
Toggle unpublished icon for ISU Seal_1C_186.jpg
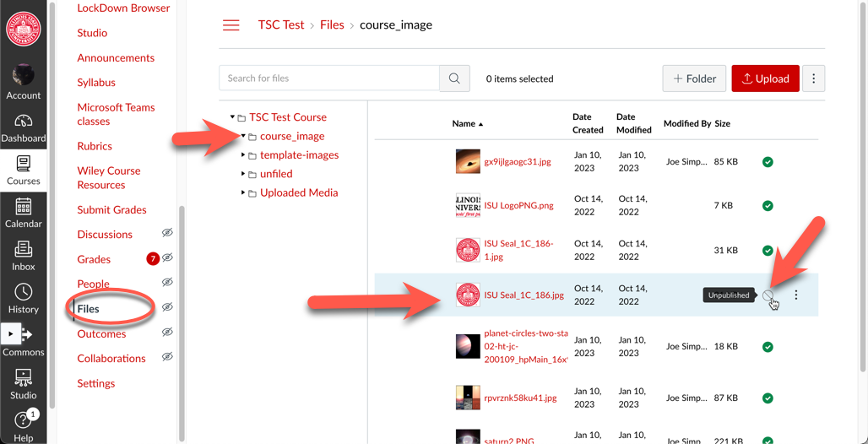point(768,295)
